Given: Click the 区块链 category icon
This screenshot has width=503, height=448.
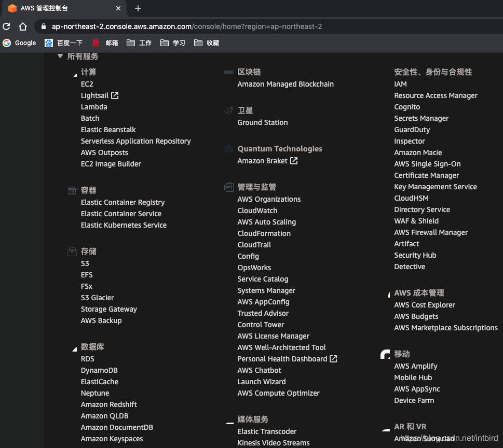Looking at the screenshot, I should [229, 72].
